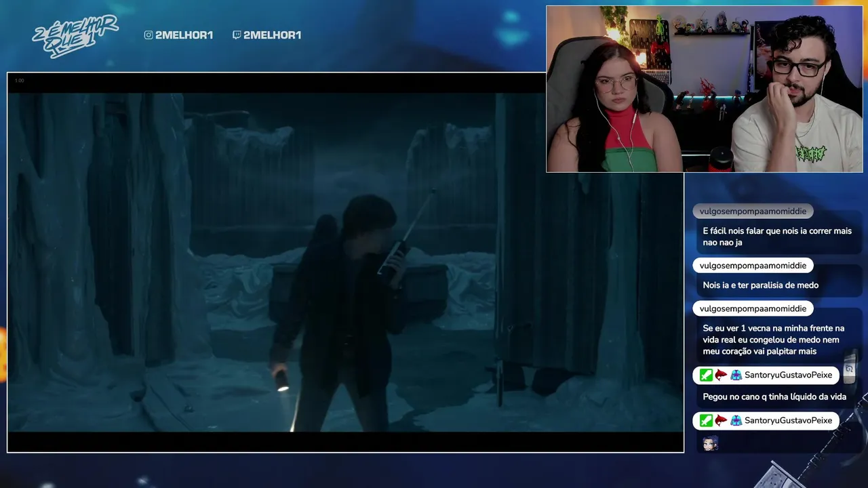Click the character face emote in last chat message

pos(710,443)
